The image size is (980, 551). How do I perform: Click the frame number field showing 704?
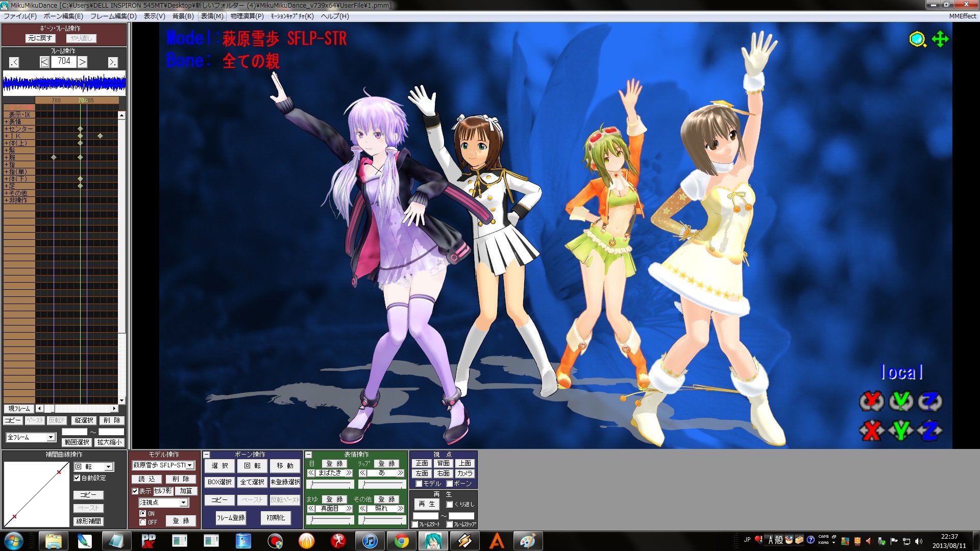pos(64,62)
